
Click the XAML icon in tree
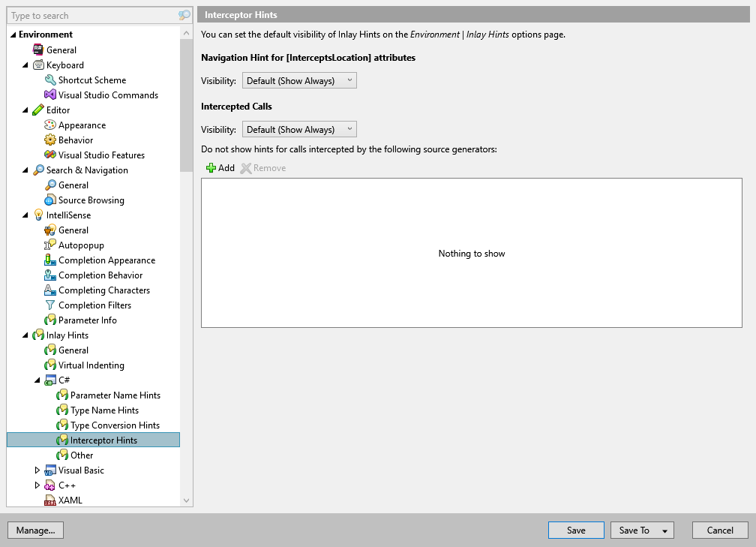click(50, 500)
